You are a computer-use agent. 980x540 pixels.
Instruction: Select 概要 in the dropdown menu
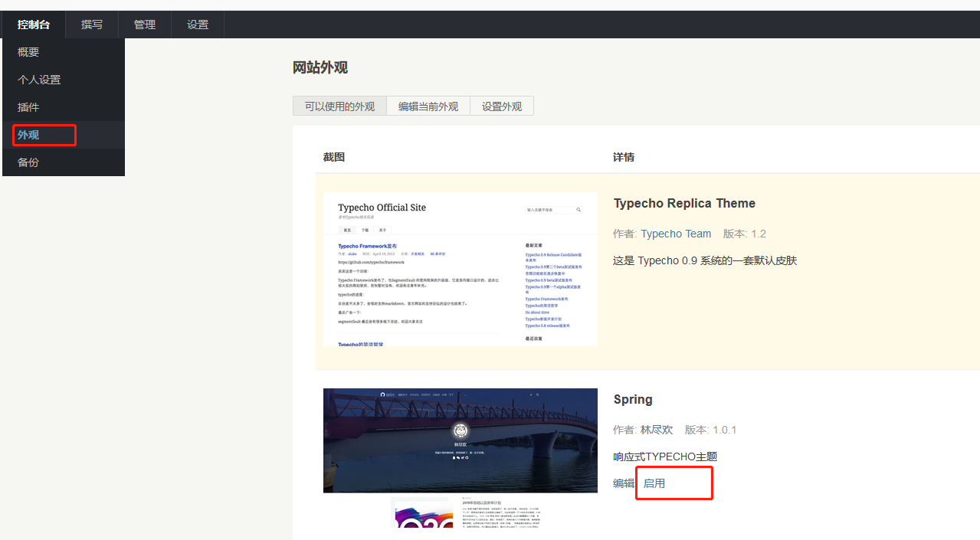click(64, 52)
